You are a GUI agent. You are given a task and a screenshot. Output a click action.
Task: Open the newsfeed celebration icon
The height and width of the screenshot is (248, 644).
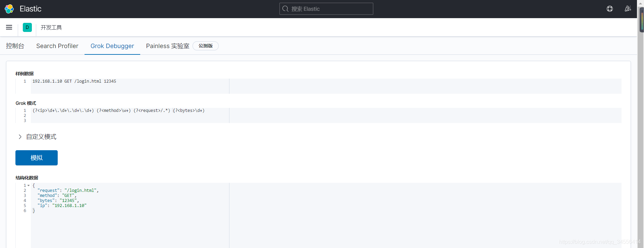(x=628, y=9)
